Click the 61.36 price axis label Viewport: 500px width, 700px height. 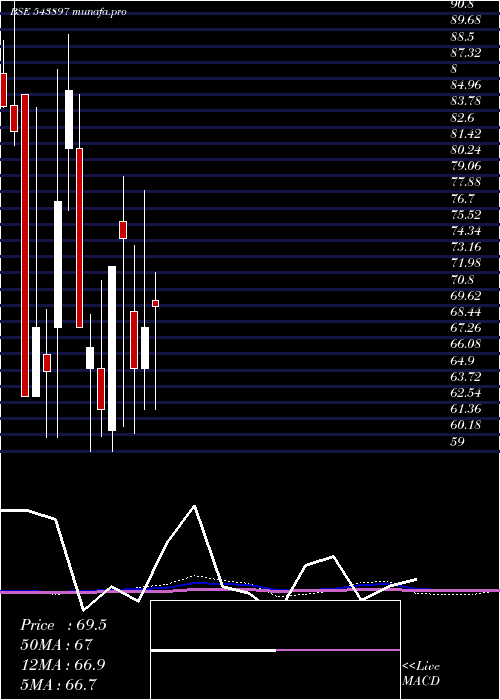point(466,408)
